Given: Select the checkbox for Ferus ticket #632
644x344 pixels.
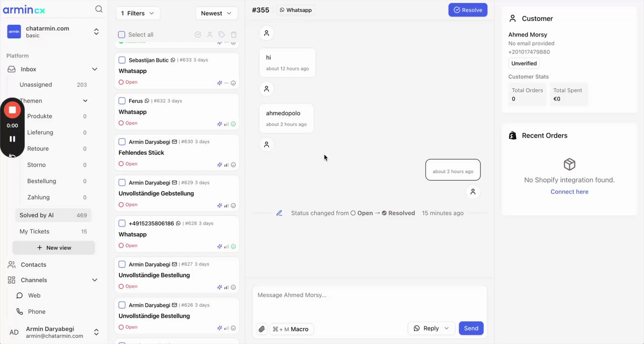Looking at the screenshot, I should tap(122, 101).
